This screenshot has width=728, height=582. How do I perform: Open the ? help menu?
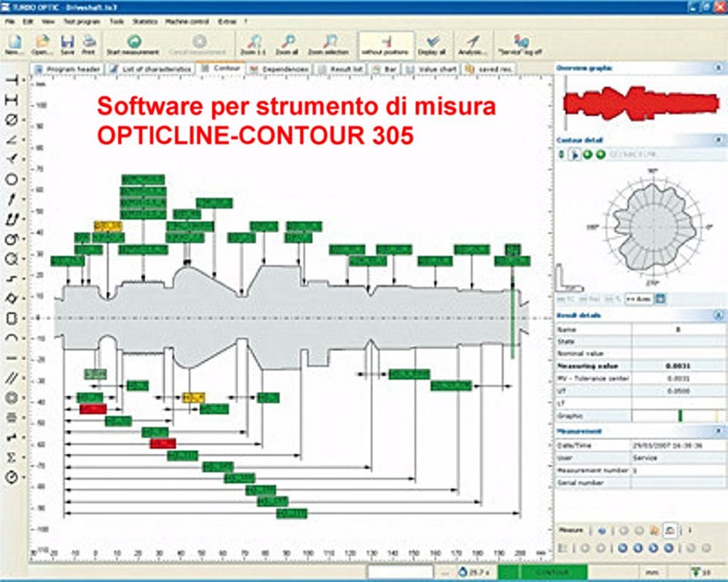pos(245,21)
